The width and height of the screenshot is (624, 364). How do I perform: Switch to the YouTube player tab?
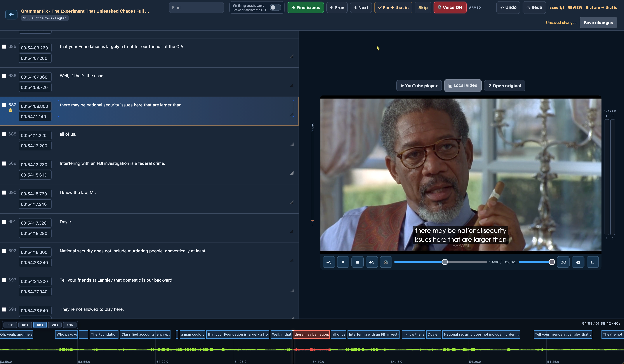pos(419,86)
